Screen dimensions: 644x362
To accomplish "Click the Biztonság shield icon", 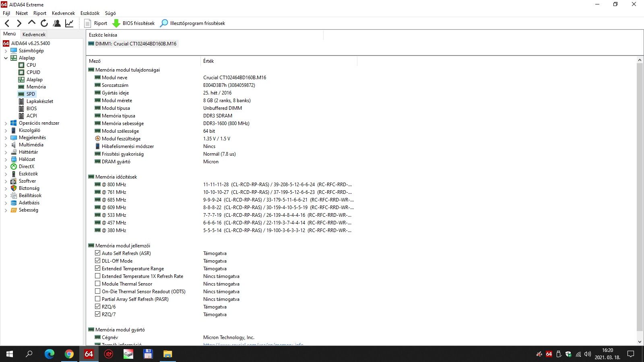I will pyautogui.click(x=14, y=188).
